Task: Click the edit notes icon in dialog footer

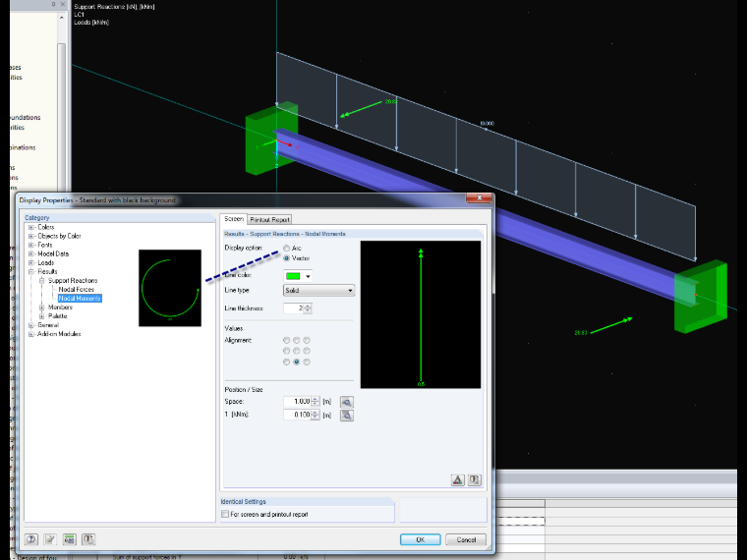Action: 50,539
